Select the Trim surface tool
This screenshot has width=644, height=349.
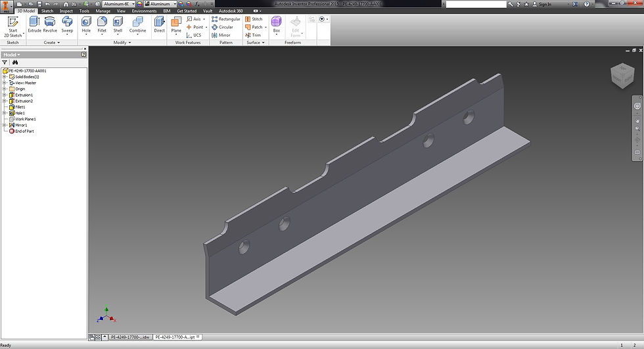253,35
